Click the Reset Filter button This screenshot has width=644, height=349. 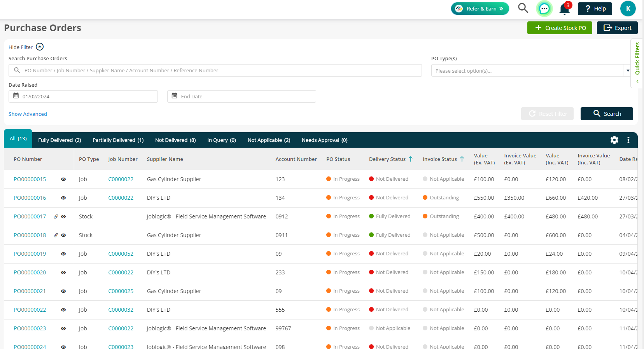tap(547, 113)
